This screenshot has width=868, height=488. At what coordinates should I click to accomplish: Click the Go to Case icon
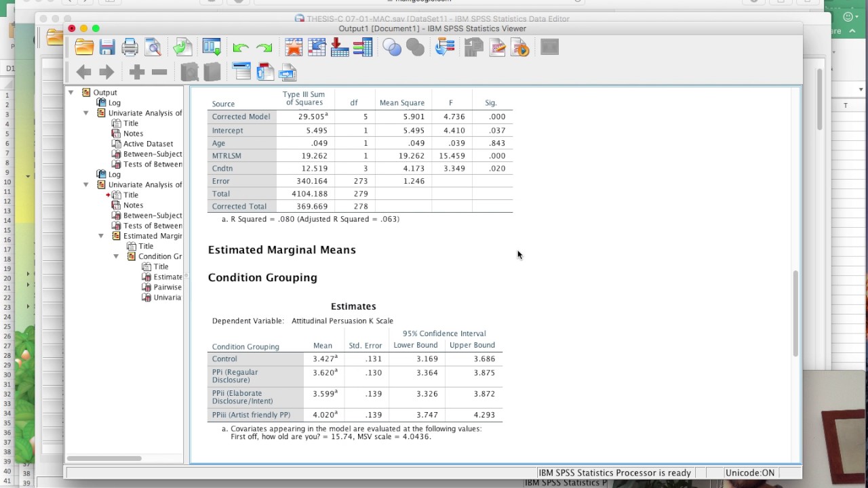(317, 47)
